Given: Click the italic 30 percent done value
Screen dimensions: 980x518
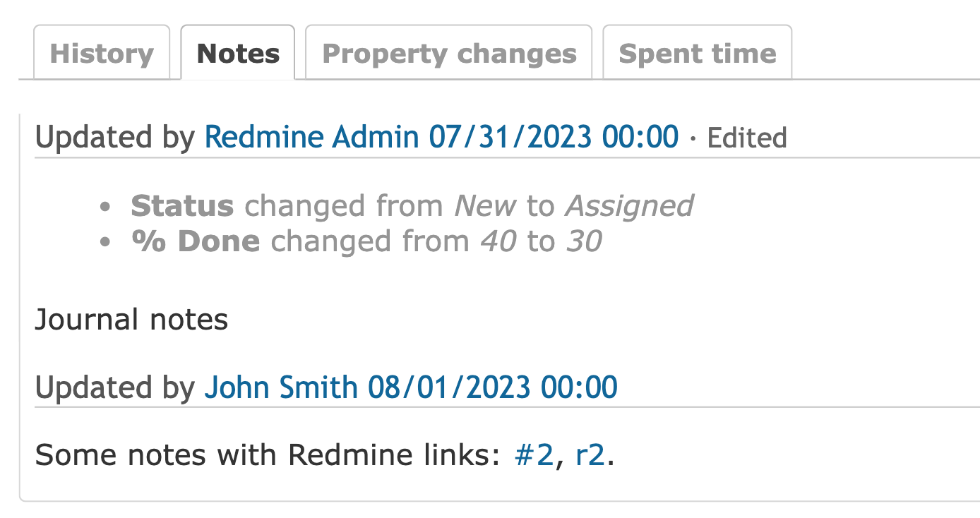Looking at the screenshot, I should (x=583, y=241).
